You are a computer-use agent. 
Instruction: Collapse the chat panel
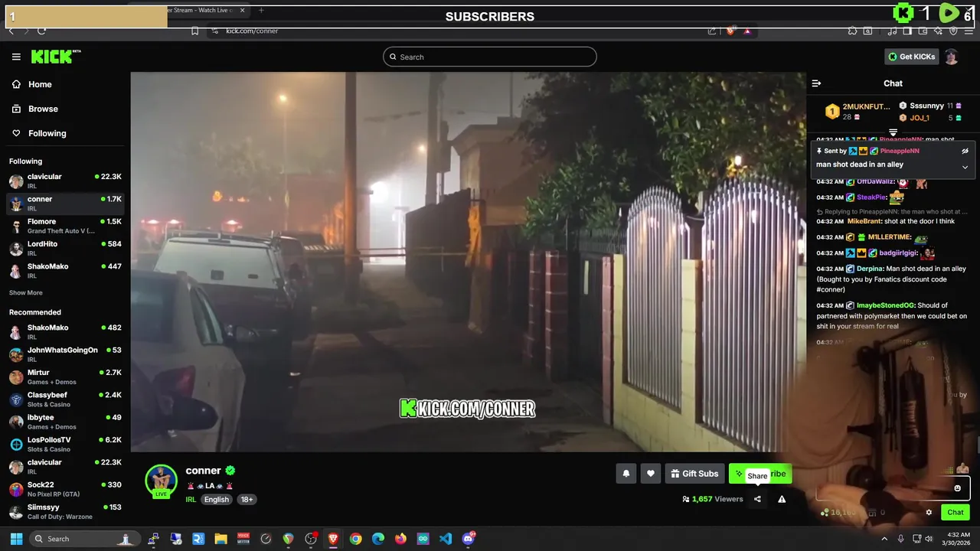tap(816, 83)
